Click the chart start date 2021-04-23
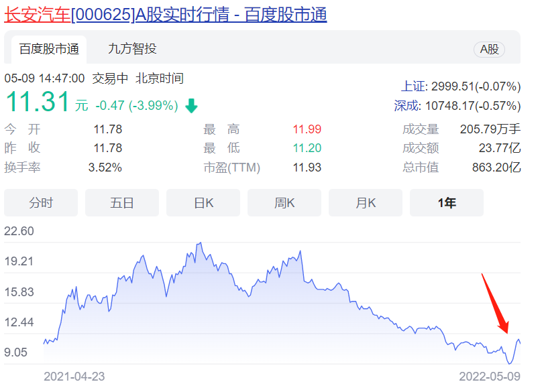This screenshot has height=392, width=544. [74, 377]
